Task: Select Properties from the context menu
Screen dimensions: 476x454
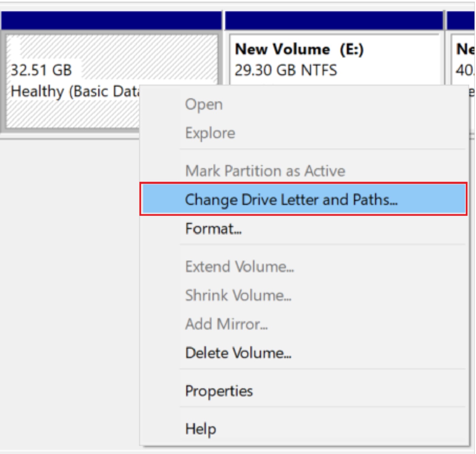Action: pyautogui.click(x=219, y=391)
